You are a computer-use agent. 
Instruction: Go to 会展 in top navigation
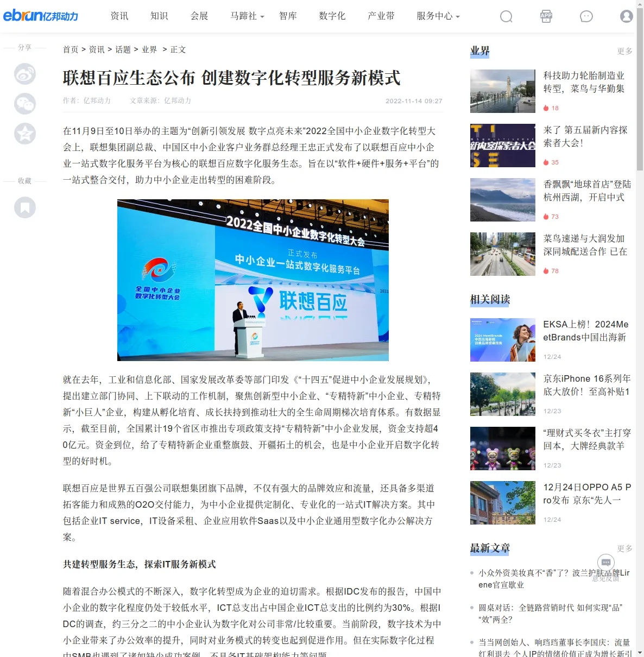tap(199, 16)
